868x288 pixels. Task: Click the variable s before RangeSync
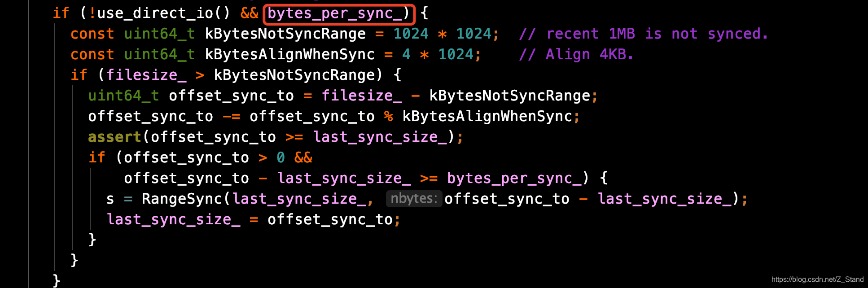pos(110,199)
